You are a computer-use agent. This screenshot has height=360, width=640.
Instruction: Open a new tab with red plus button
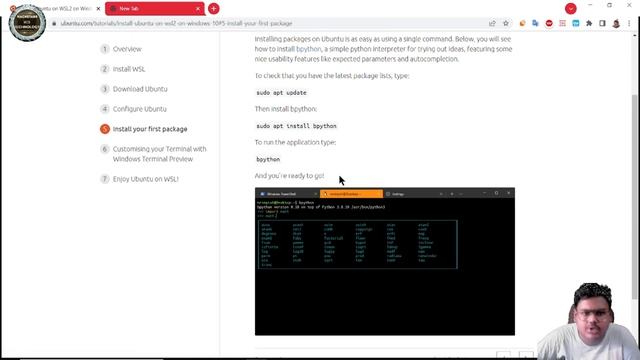(x=213, y=8)
